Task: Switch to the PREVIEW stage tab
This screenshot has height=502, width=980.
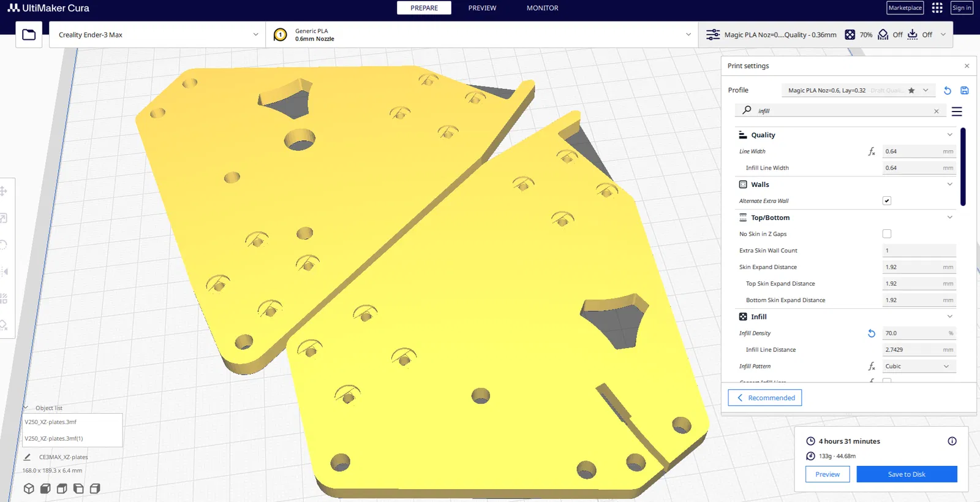Action: (x=482, y=8)
